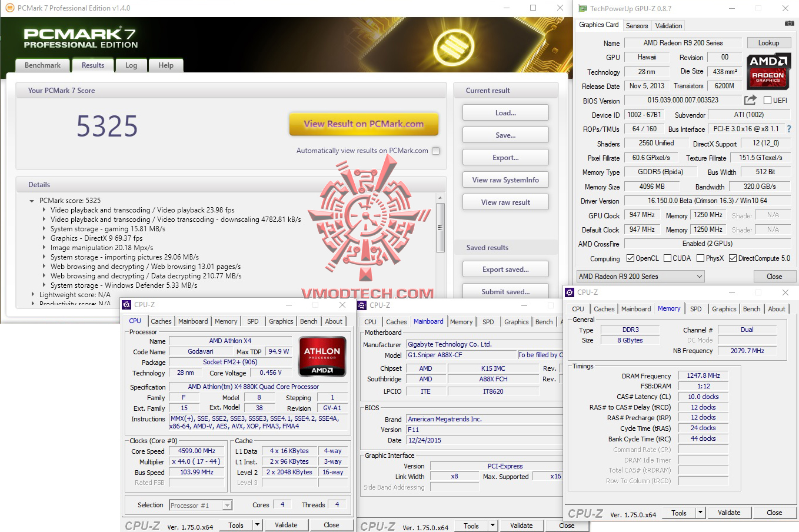Click the CPU-Z title icon in the Memory window
This screenshot has height=532, width=799.
[570, 292]
